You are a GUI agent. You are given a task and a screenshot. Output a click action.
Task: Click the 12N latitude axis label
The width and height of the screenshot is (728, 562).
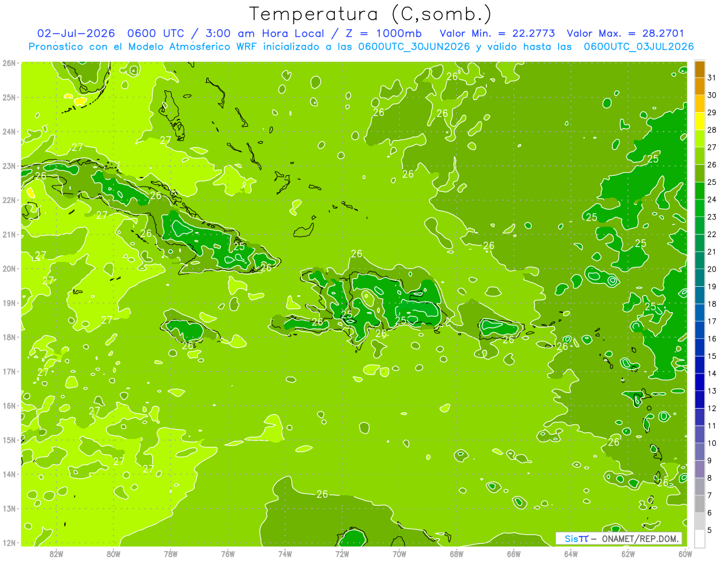point(8,543)
